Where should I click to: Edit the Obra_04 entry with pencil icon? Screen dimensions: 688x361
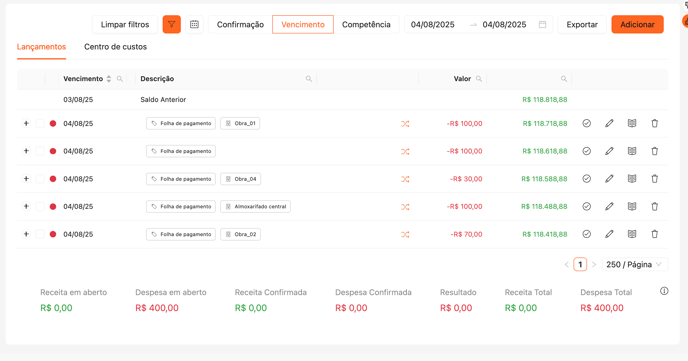(609, 179)
